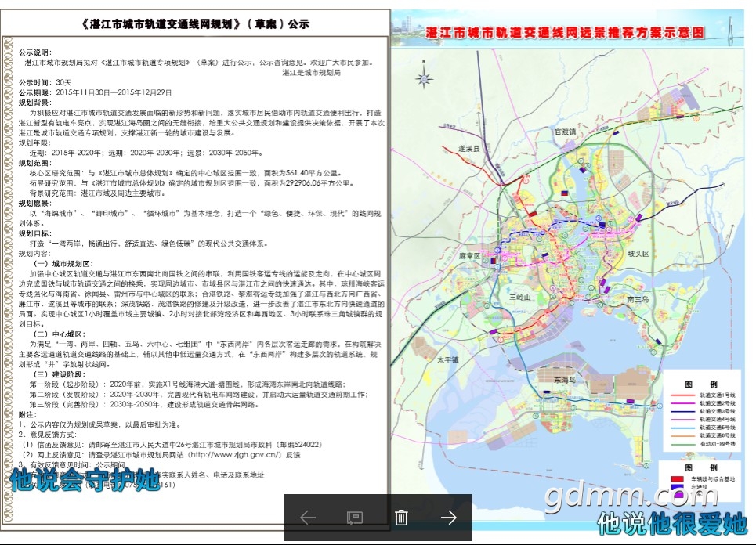Click the map title '湛江市城市轨道交通线网远景推荐方案示意图'
Viewport: 756px width, 545px height.
565,32
